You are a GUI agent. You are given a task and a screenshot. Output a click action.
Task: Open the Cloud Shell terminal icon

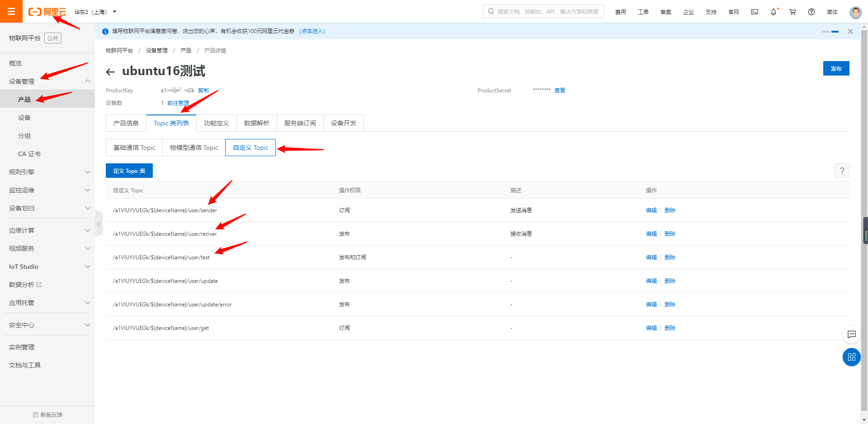(x=755, y=12)
